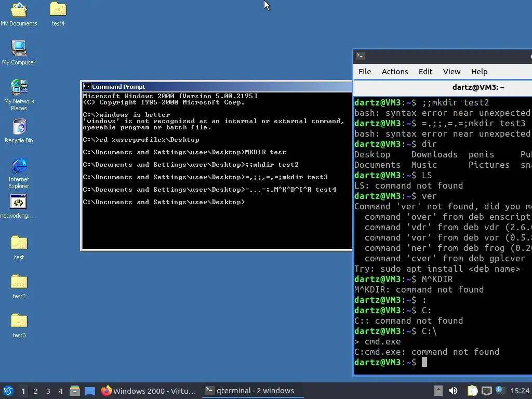The image size is (532, 399).
Task: Click the 'MKDIR test' line in Command Prompt
Action: [x=184, y=152]
